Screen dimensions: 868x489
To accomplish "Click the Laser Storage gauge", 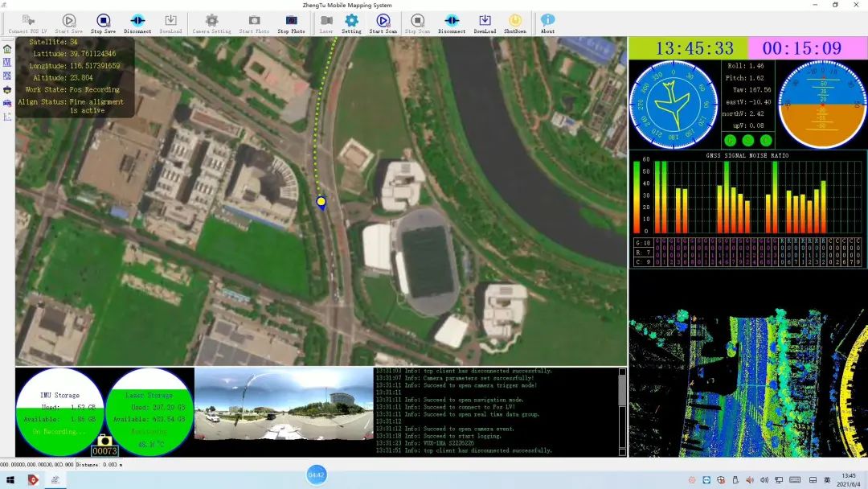I will click(149, 412).
